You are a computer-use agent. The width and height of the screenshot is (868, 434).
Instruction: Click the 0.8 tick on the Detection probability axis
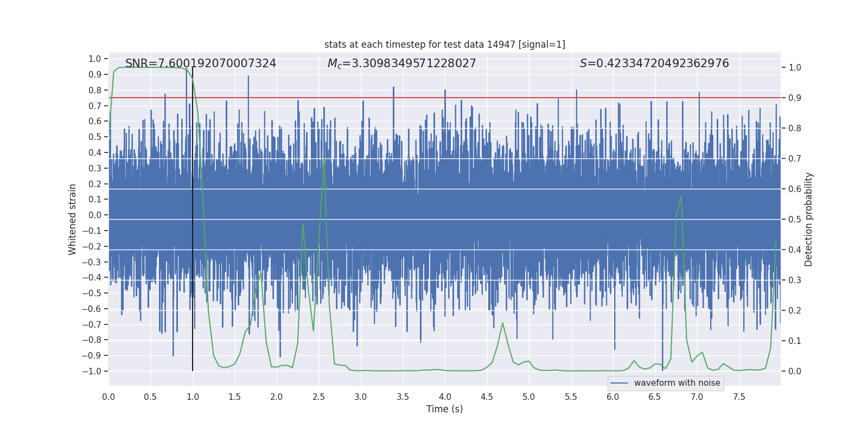point(795,128)
